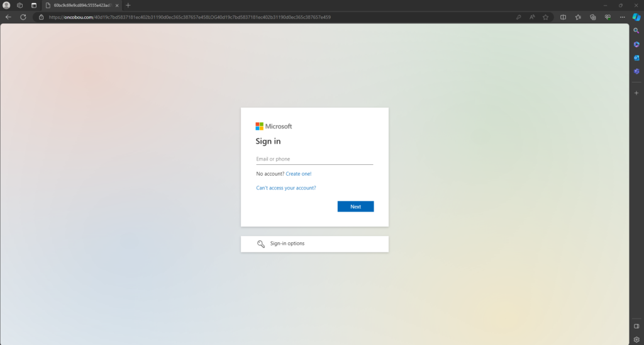This screenshot has width=644, height=345.
Task: Open Can't access your account? link
Action: point(286,188)
